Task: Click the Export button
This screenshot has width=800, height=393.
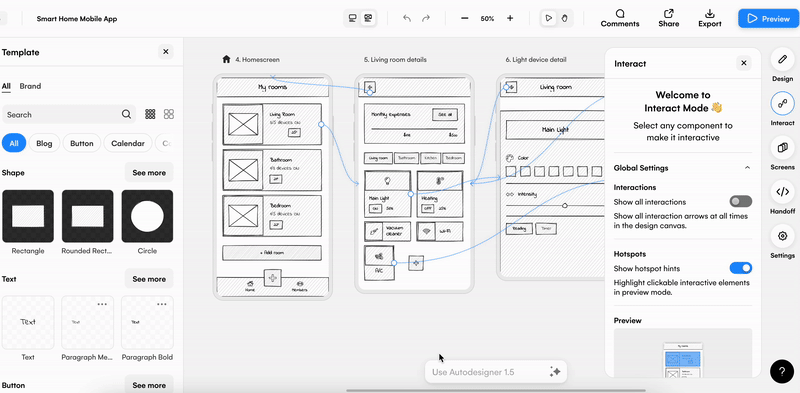Action: [x=710, y=18]
